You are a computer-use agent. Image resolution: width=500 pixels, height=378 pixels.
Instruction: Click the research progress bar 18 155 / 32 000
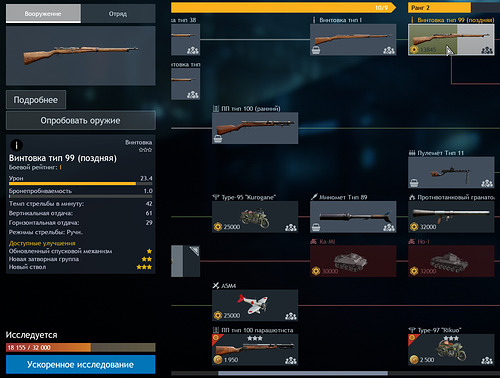81,347
